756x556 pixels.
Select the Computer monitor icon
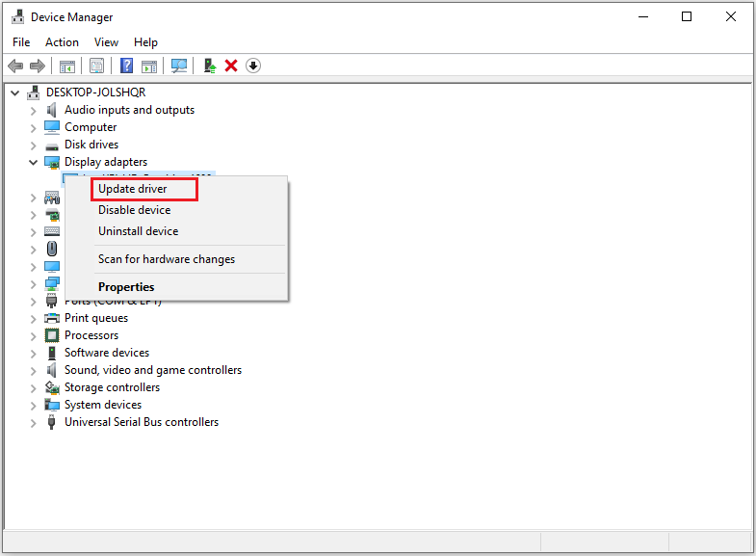click(x=52, y=127)
